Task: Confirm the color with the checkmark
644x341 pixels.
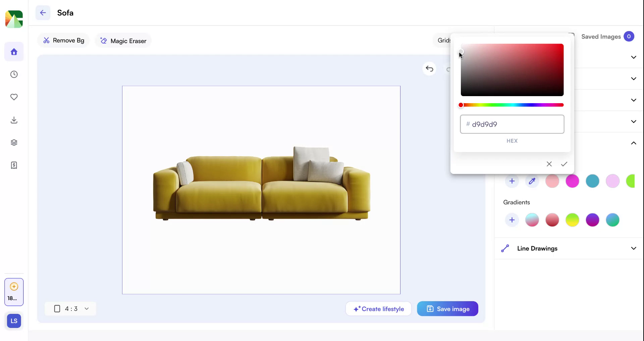Action: (564, 164)
